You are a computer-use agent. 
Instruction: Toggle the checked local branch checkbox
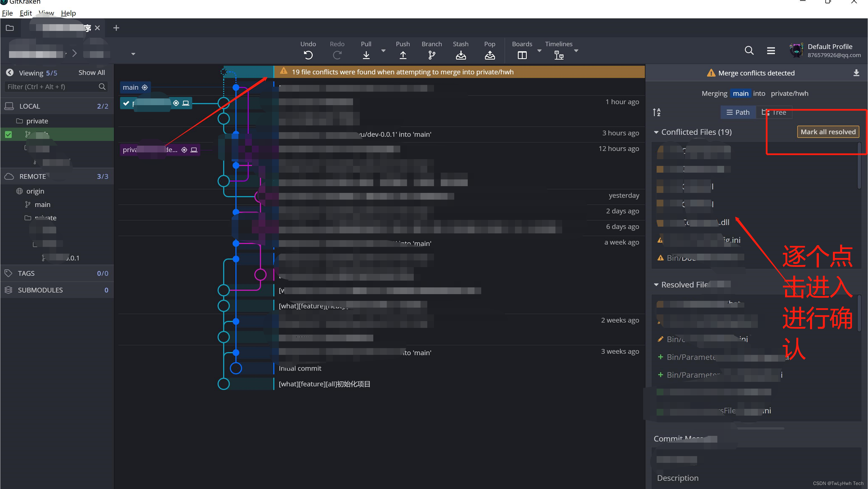click(x=8, y=134)
